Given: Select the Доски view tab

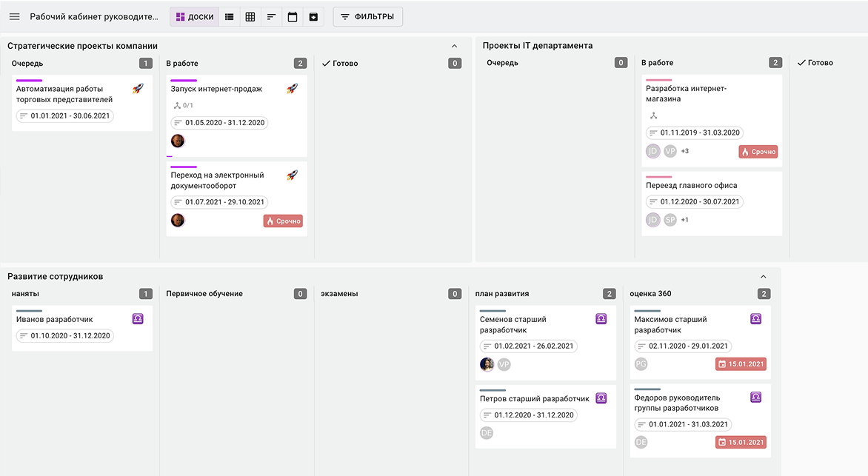Looking at the screenshot, I should pyautogui.click(x=194, y=16).
